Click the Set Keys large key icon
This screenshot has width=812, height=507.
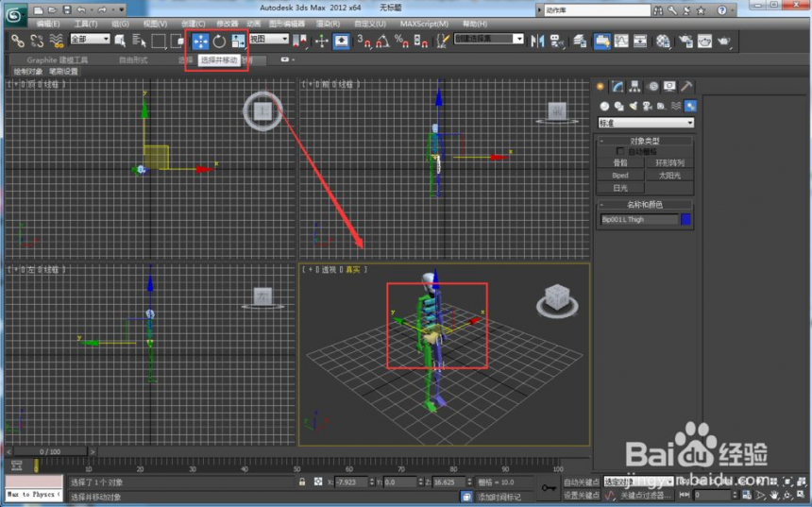pos(549,488)
